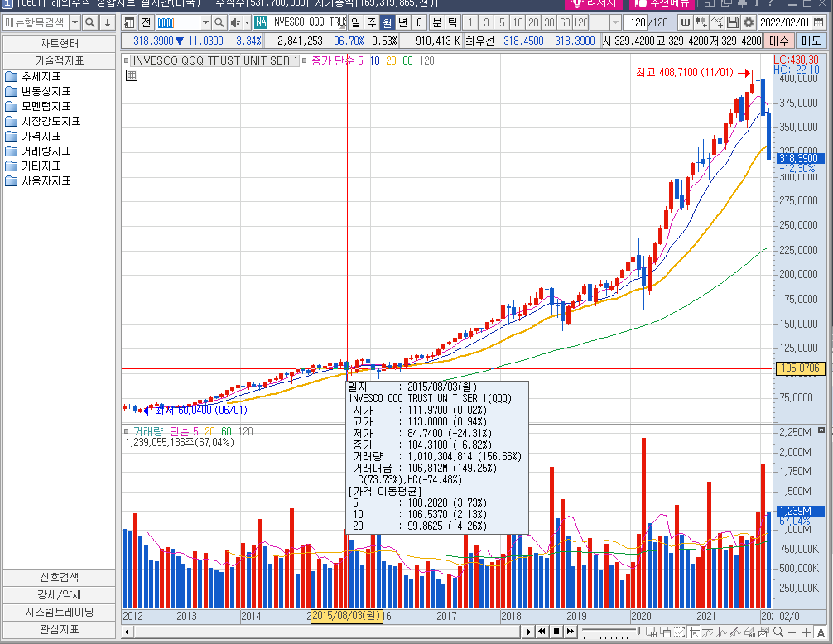Open the ticker history dropdown arrow
The image size is (833, 644).
[x=205, y=23]
